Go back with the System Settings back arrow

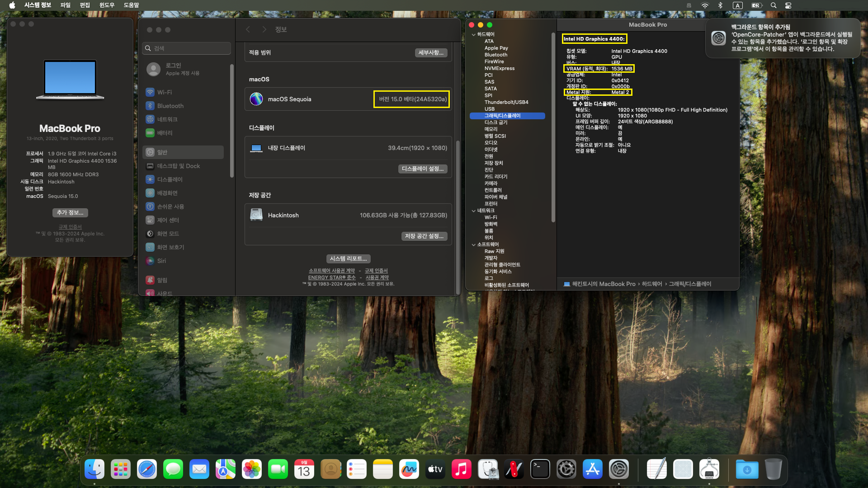248,29
